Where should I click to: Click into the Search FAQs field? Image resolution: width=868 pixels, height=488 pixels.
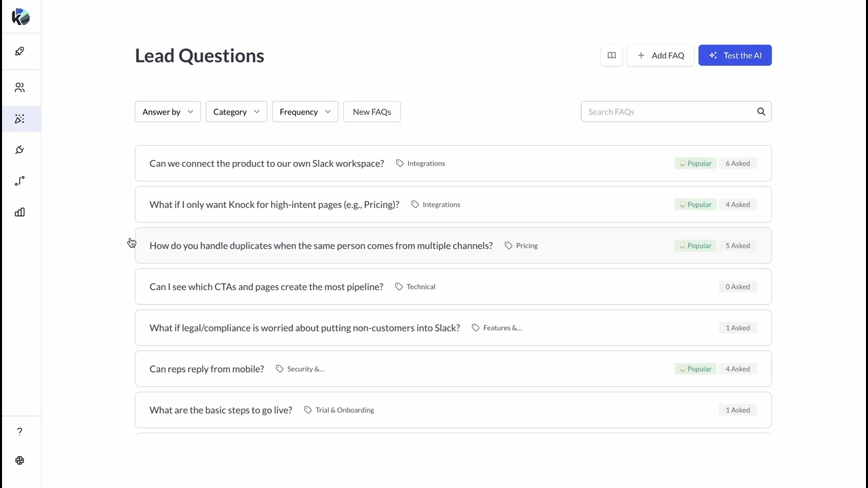pos(668,112)
